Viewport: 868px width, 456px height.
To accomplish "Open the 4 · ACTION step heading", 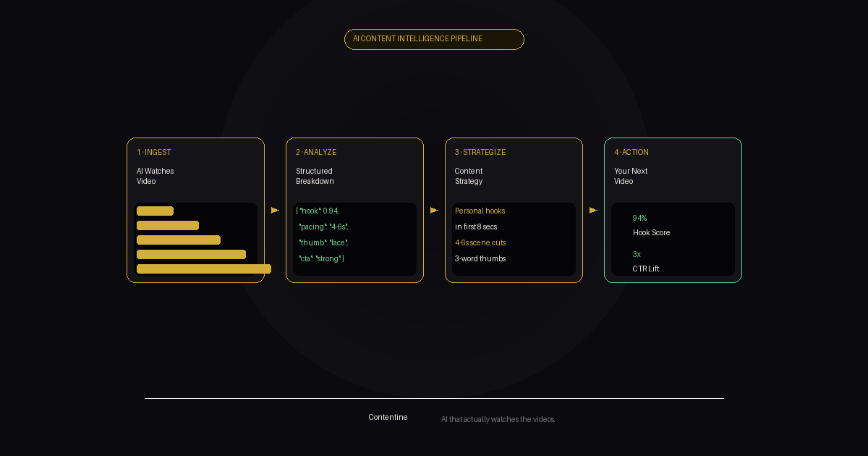I will (631, 153).
